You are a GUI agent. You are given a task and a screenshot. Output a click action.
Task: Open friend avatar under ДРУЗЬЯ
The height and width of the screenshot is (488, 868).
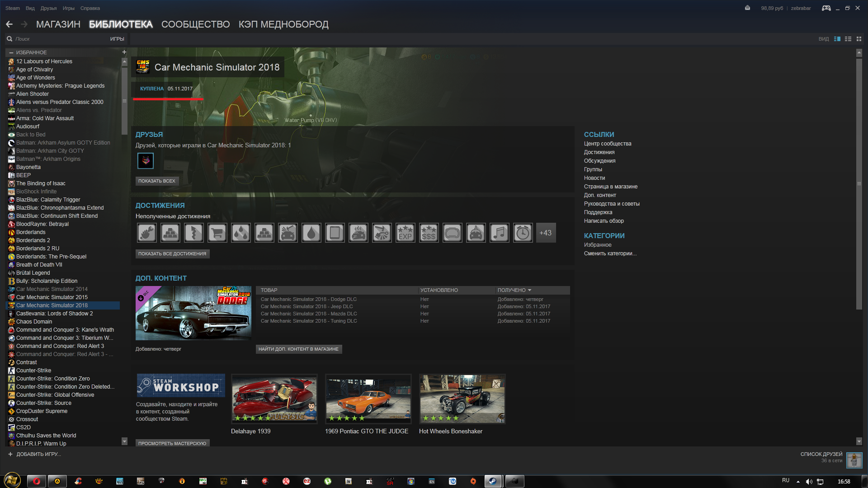[146, 160]
